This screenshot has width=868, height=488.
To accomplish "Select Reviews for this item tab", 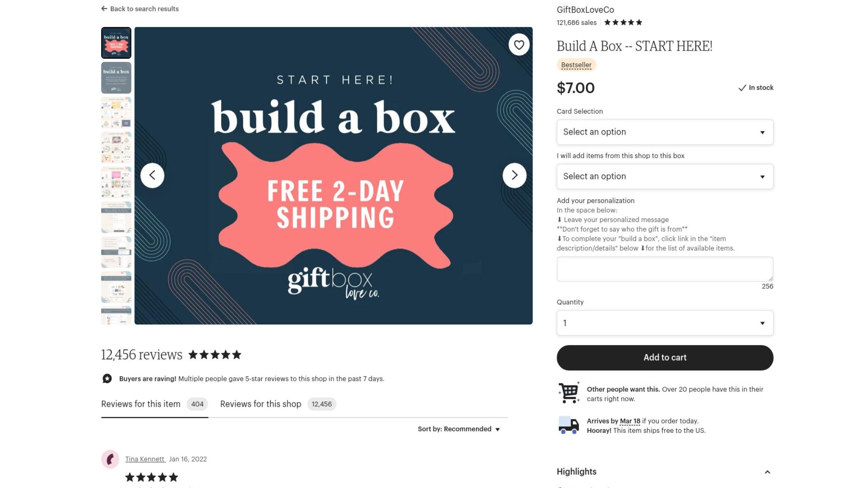I will (x=154, y=404).
